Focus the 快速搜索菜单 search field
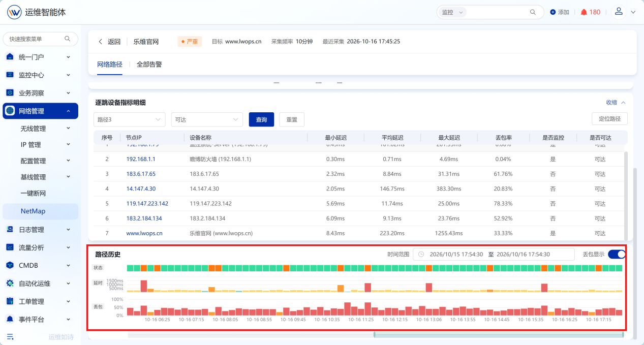 (x=41, y=39)
